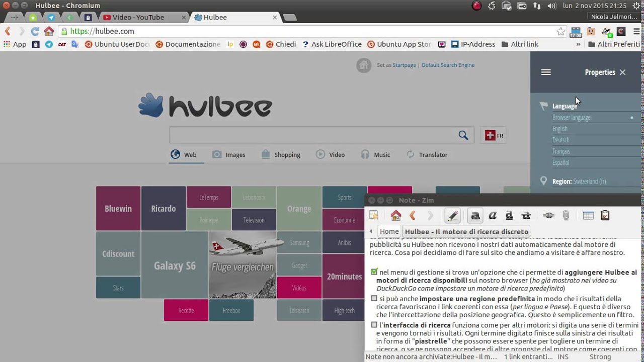Open Altri Preferiti bookmarks folder
The image size is (644, 362).
(x=614, y=44)
